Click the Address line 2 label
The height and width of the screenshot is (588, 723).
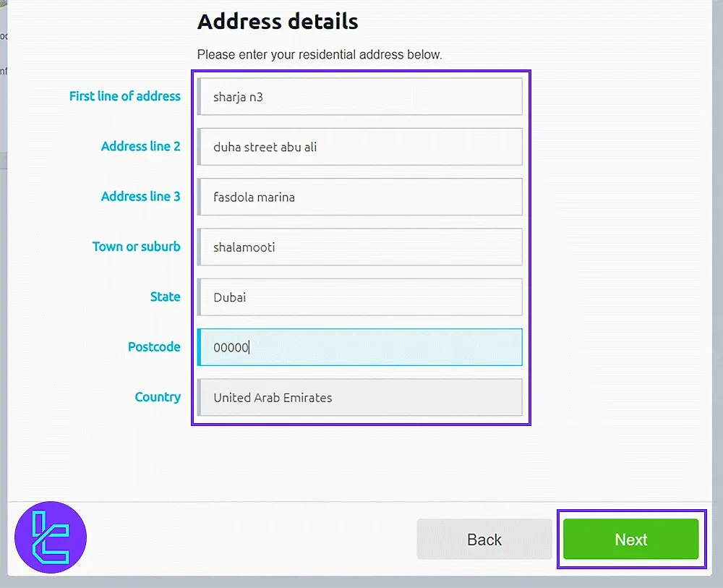pyautogui.click(x=141, y=146)
